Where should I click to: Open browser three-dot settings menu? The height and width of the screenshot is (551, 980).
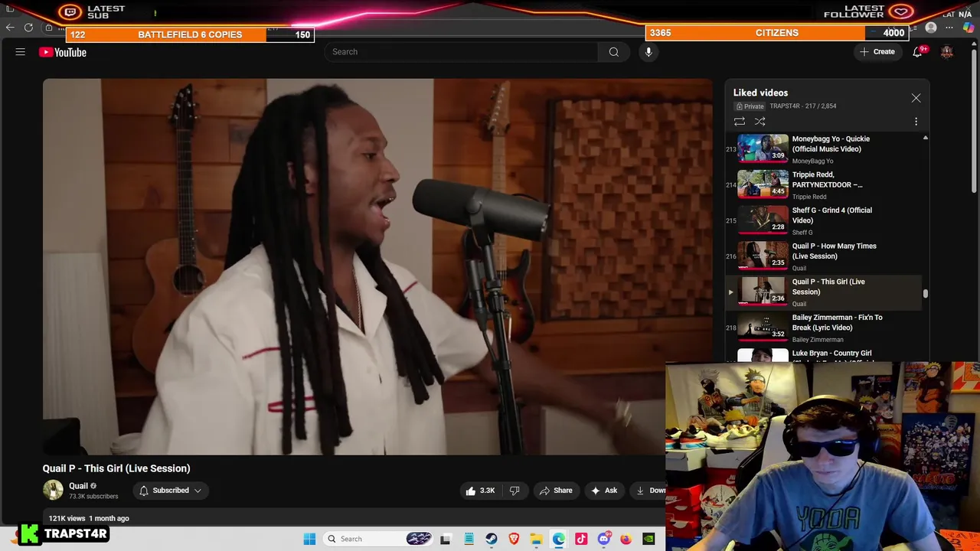949,28
